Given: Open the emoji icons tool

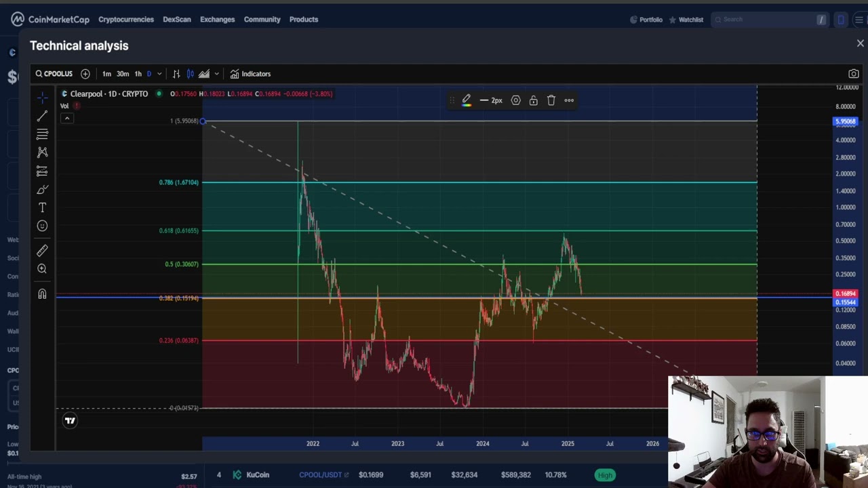Looking at the screenshot, I should tap(42, 226).
